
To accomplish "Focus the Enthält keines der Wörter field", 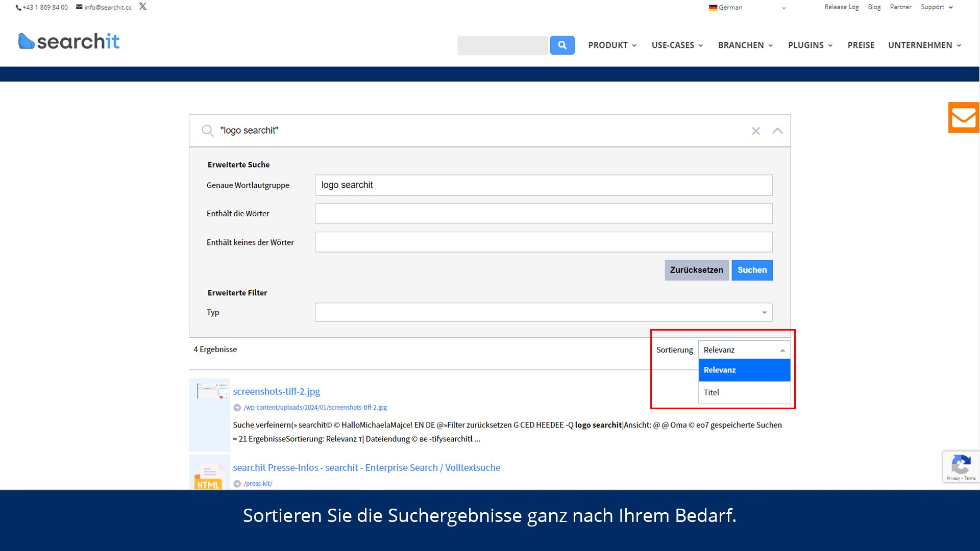I will coord(544,242).
